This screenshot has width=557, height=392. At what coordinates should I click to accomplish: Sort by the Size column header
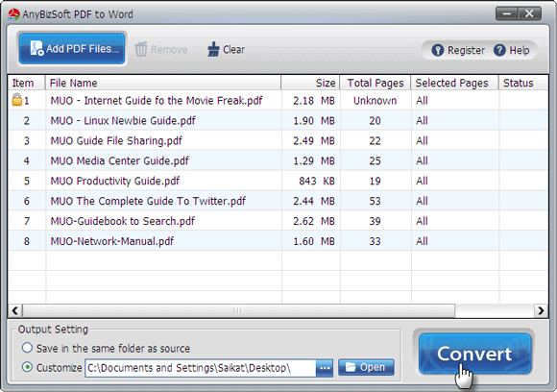[310, 83]
